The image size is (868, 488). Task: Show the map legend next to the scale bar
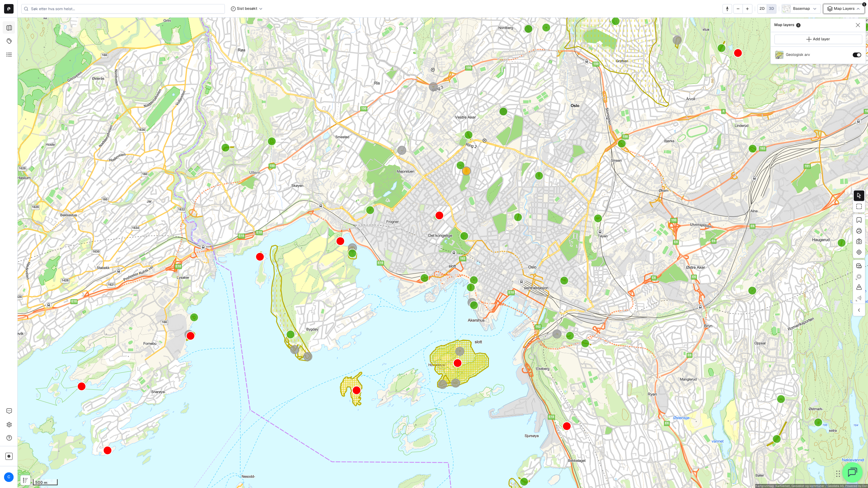25,480
